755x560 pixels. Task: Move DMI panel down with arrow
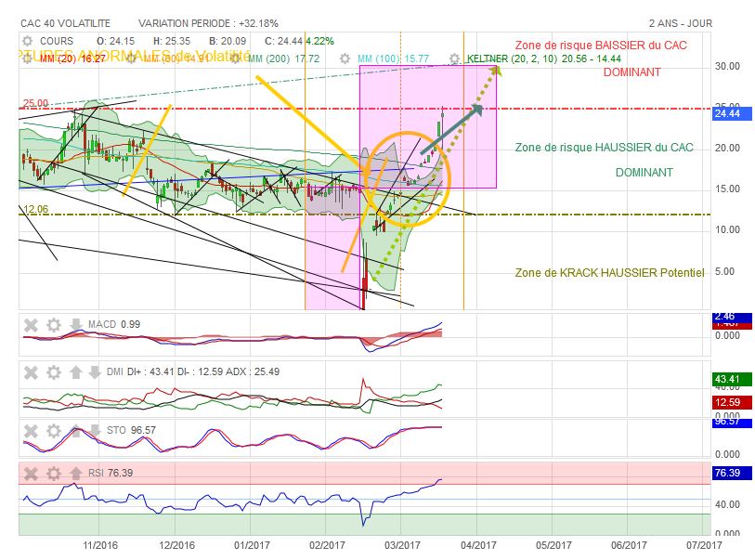pyautogui.click(x=95, y=371)
